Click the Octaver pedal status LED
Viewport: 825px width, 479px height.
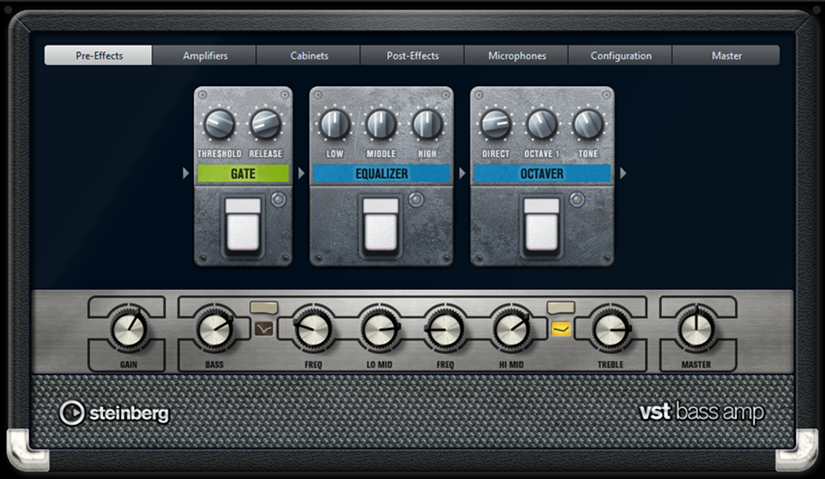(x=577, y=199)
